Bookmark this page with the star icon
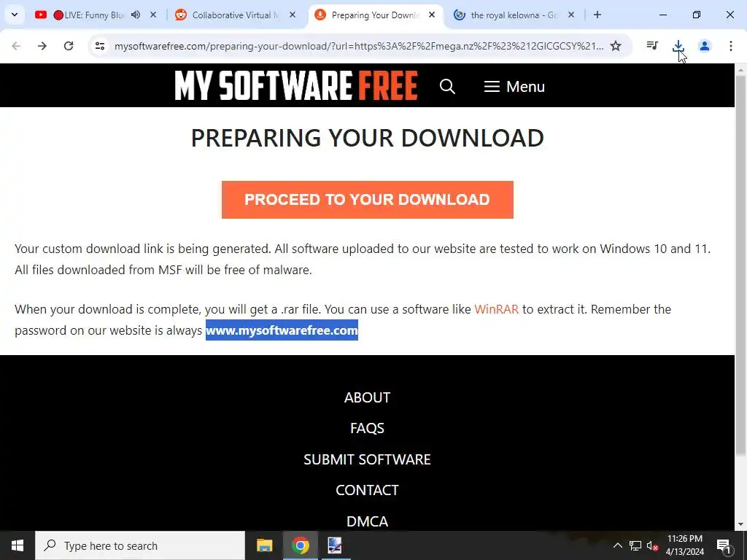Screen dimensions: 747x560 point(616,46)
